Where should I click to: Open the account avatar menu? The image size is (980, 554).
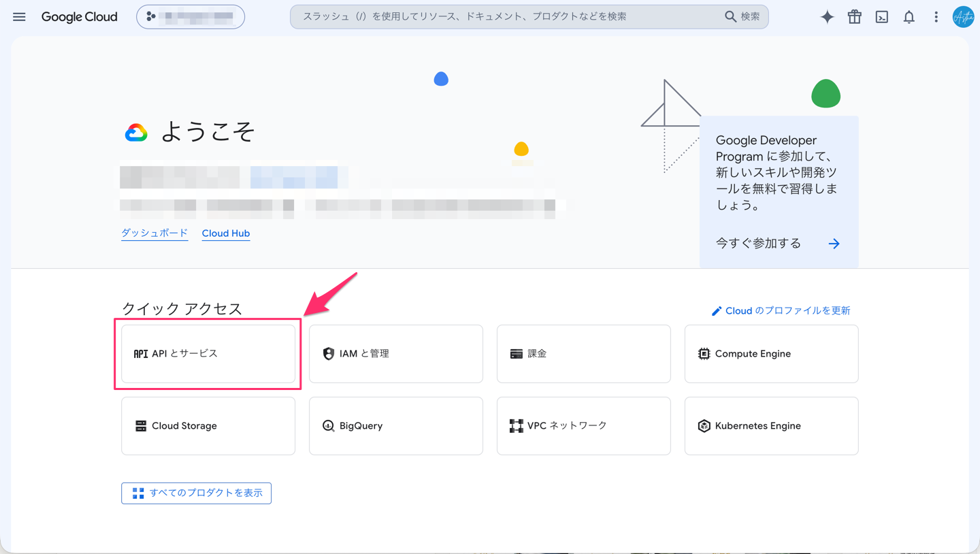963,17
